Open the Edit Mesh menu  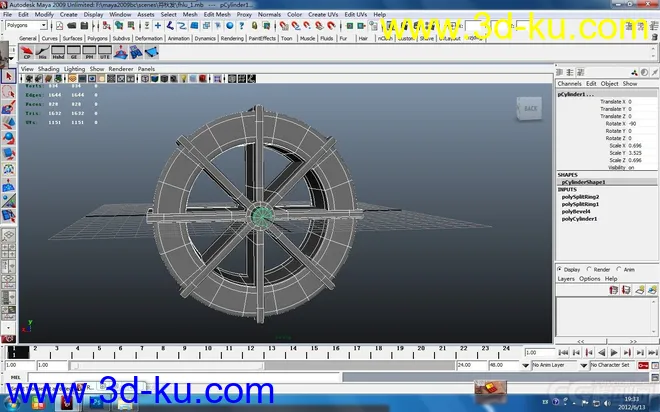[217, 14]
